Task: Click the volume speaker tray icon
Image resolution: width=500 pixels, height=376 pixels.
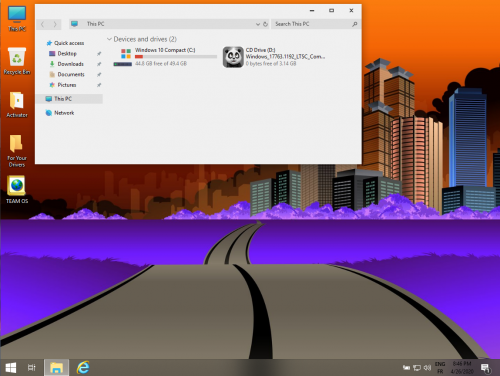Action: click(x=427, y=368)
